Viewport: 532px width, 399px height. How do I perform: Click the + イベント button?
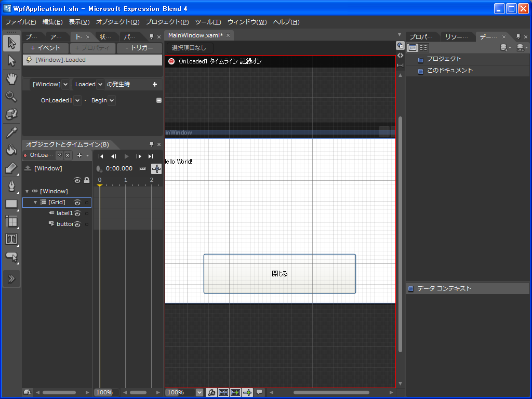[x=46, y=48]
